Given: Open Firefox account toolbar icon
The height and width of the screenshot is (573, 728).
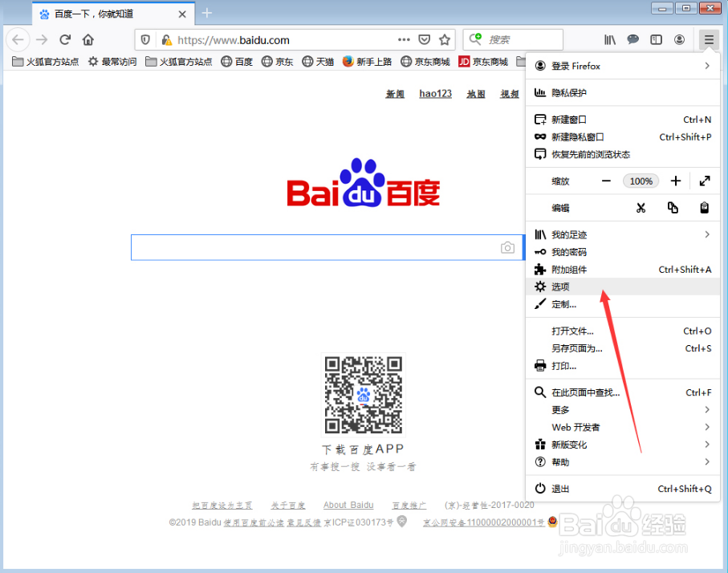Looking at the screenshot, I should click(679, 40).
